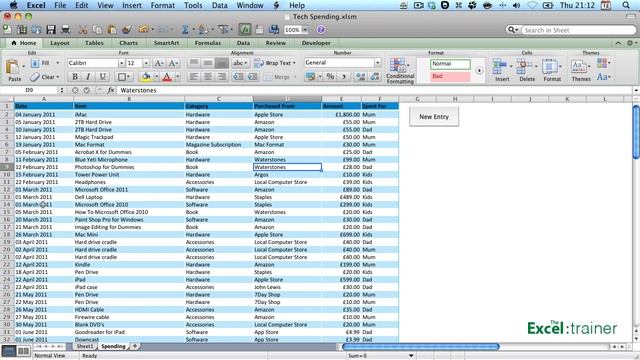Select the Sheet1 sheet tab

click(85, 346)
